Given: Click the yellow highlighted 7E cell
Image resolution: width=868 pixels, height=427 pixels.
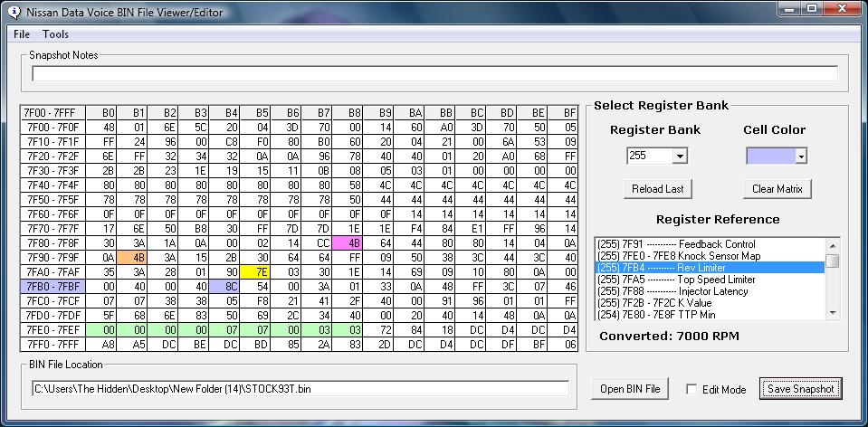Looking at the screenshot, I should (x=255, y=272).
